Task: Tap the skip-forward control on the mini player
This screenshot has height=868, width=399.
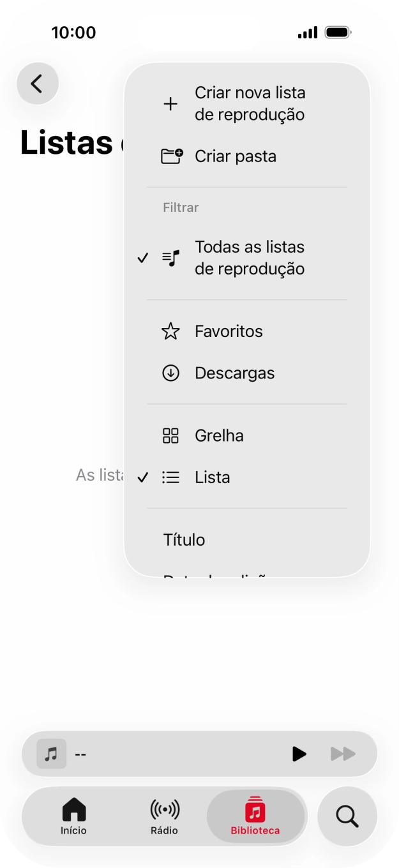Action: [343, 754]
